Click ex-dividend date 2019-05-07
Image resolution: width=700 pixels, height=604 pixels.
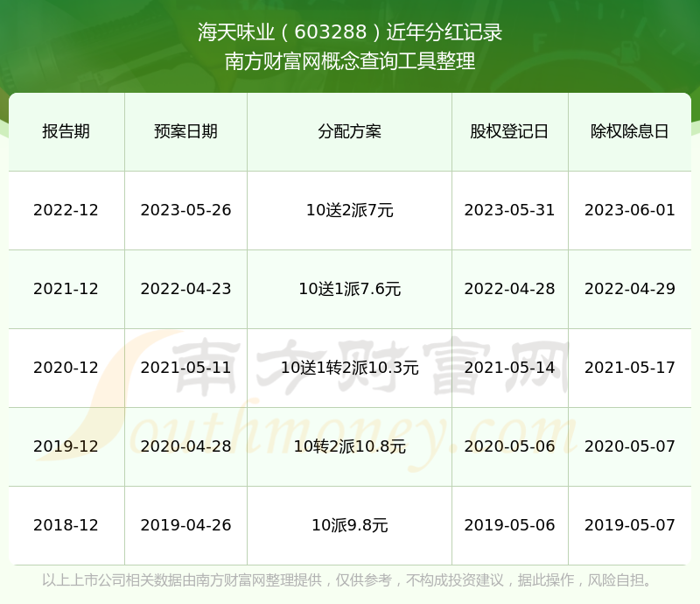click(629, 525)
